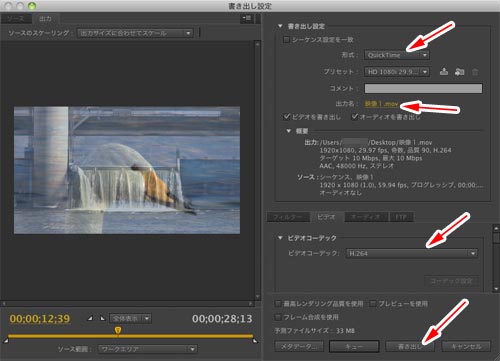
Task: Collapse the 概要 section
Action: (x=289, y=131)
